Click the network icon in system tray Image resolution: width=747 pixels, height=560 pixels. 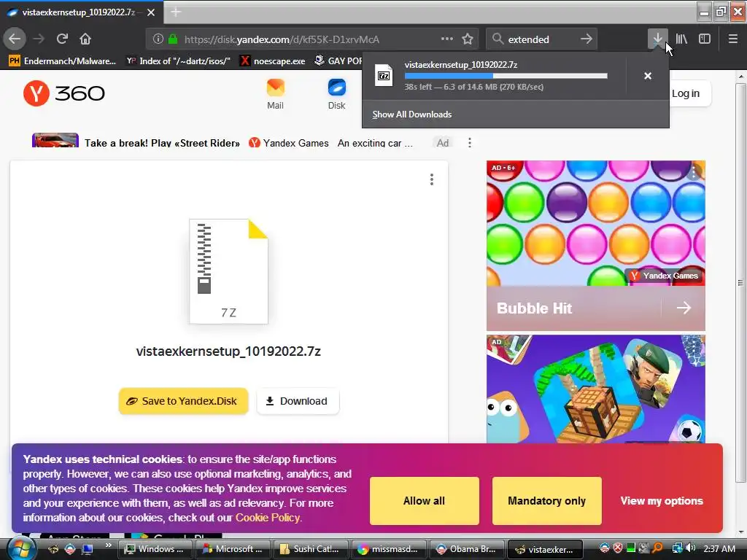[x=677, y=548]
